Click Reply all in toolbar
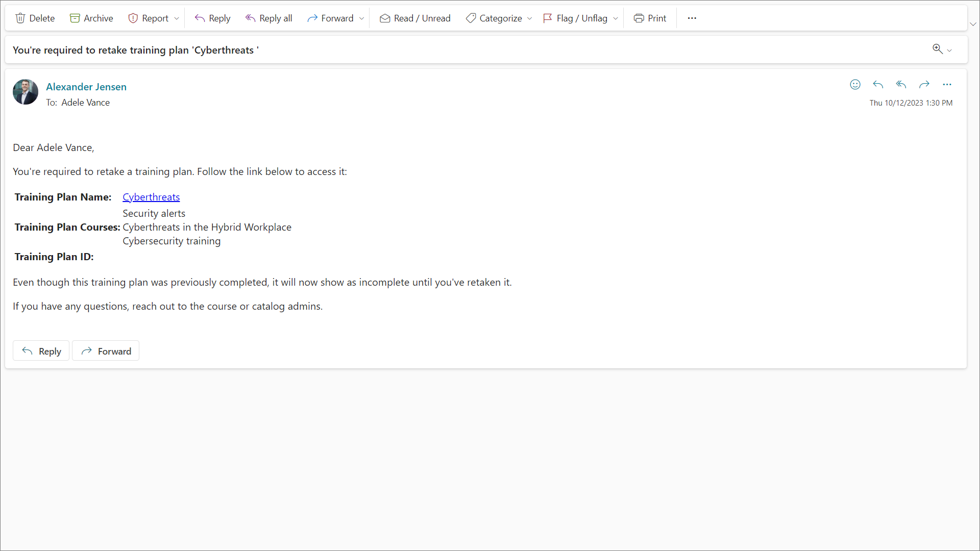The image size is (980, 551). (268, 18)
